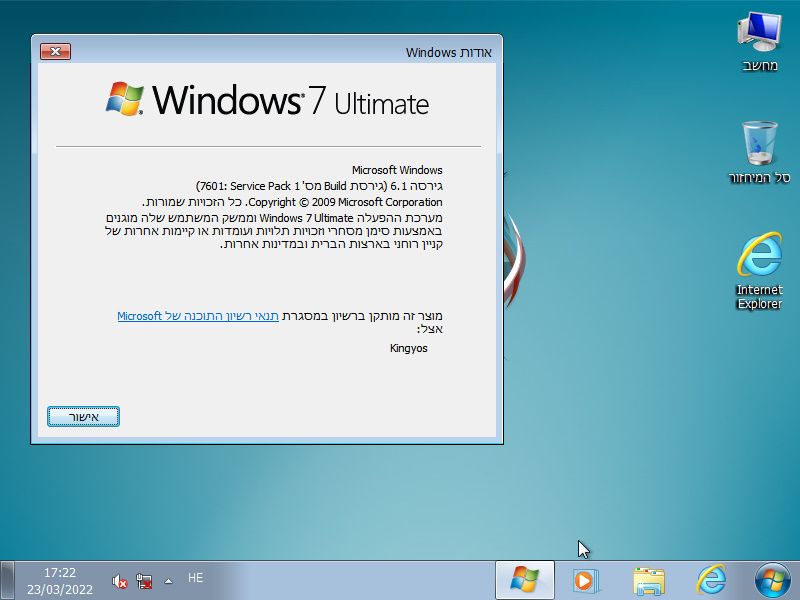Open the HE language indicator
The image size is (800, 600).
195,578
